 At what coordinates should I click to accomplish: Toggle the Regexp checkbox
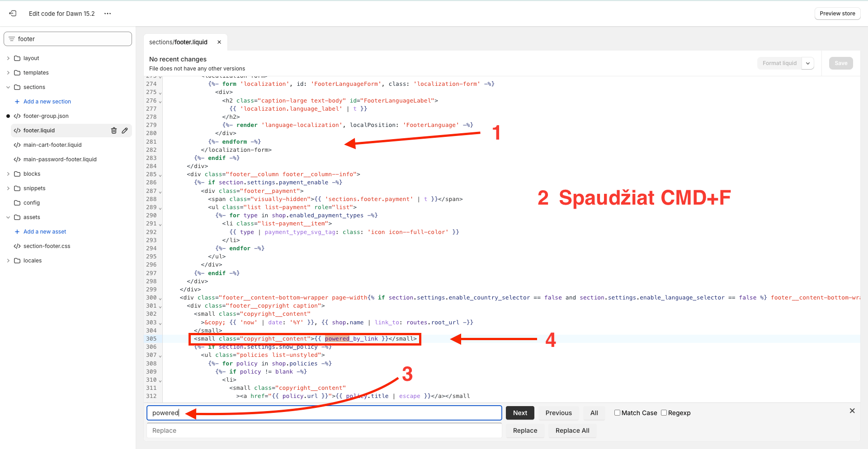[x=664, y=413]
